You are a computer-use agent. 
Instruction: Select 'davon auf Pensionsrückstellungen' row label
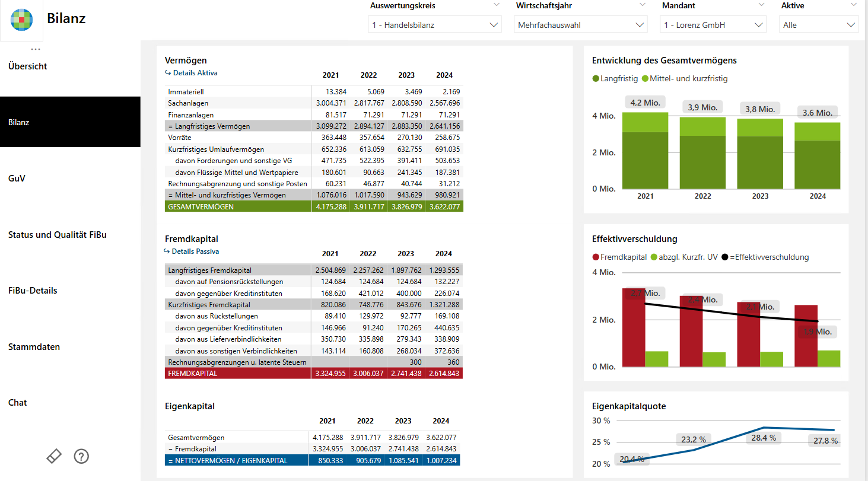(x=229, y=282)
